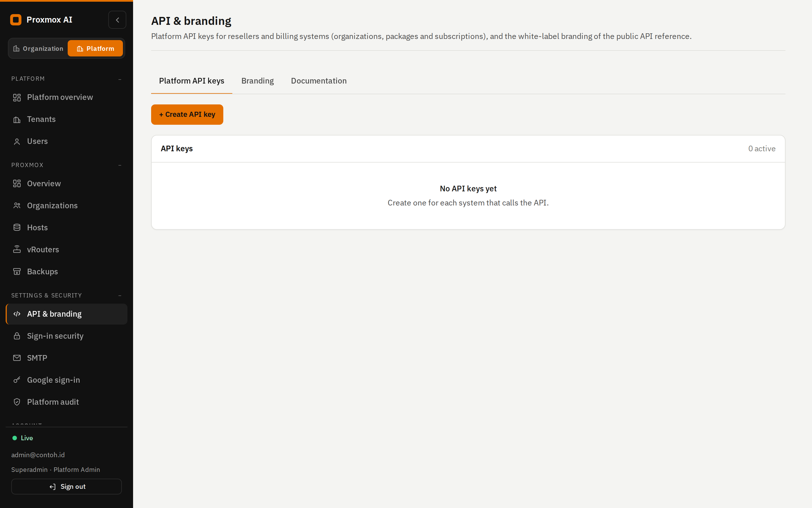The width and height of the screenshot is (812, 508).
Task: Click the Hosts database icon
Action: point(17,227)
